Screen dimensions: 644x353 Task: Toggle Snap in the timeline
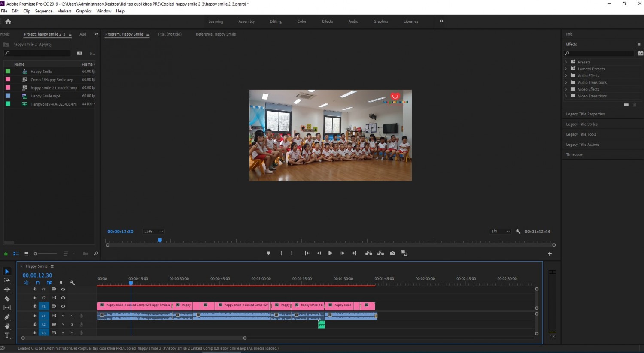coord(38,283)
